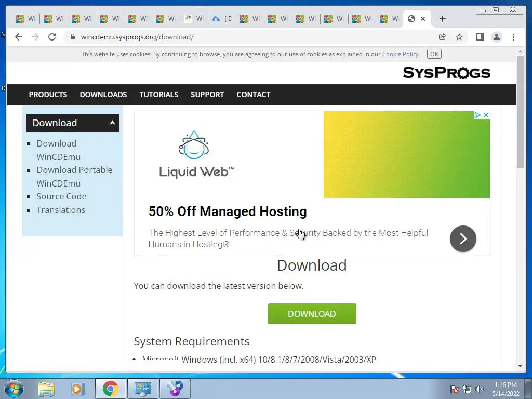
Task: Open Action Center flag in tray
Action: tap(455, 389)
